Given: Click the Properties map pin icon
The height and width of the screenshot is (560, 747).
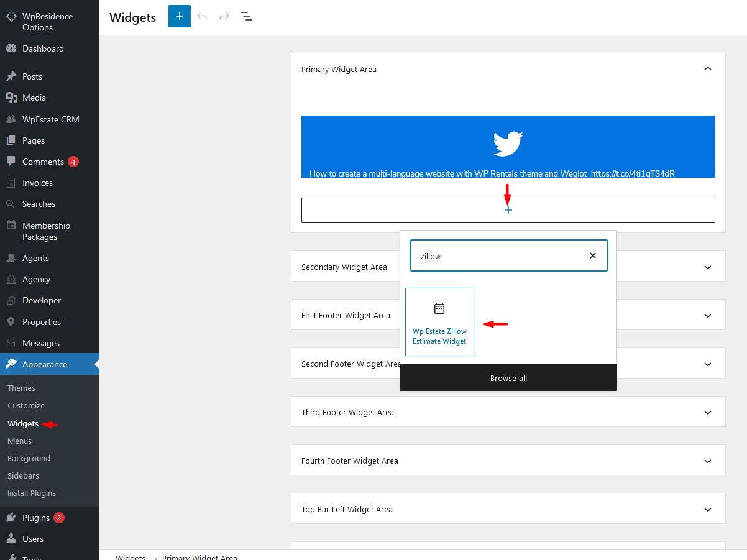Looking at the screenshot, I should pos(11,322).
